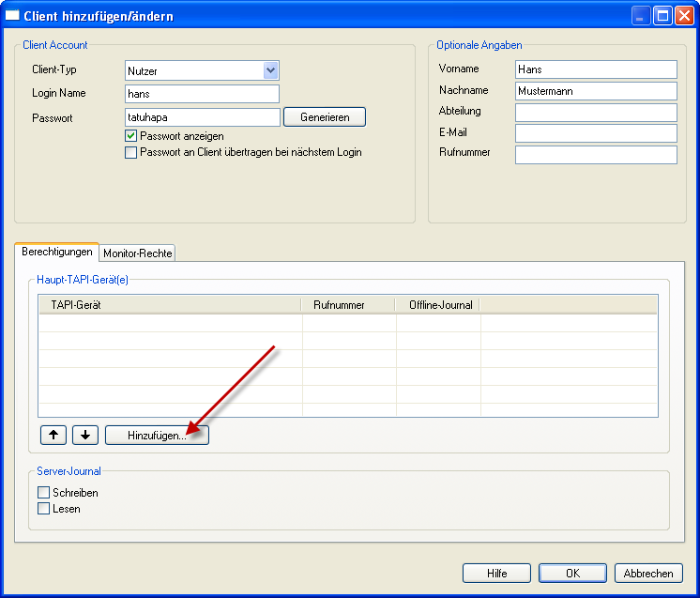
Task: Focus the Passwort text field
Action: (202, 117)
